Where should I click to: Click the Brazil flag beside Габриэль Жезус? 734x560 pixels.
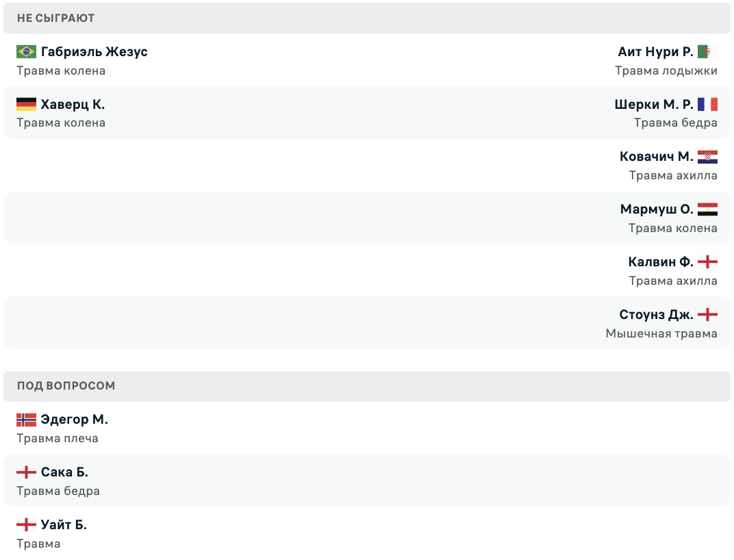coord(26,51)
